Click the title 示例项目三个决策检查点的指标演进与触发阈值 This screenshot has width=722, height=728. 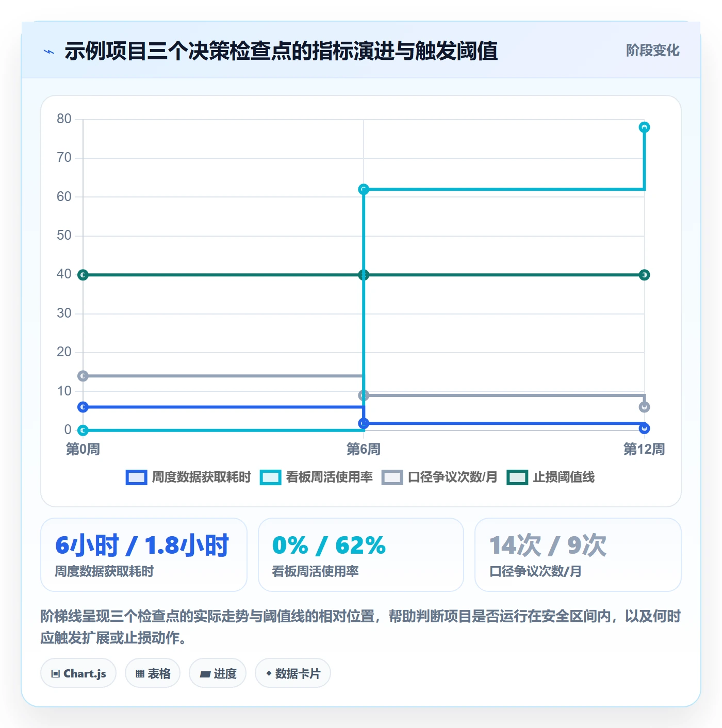[281, 51]
